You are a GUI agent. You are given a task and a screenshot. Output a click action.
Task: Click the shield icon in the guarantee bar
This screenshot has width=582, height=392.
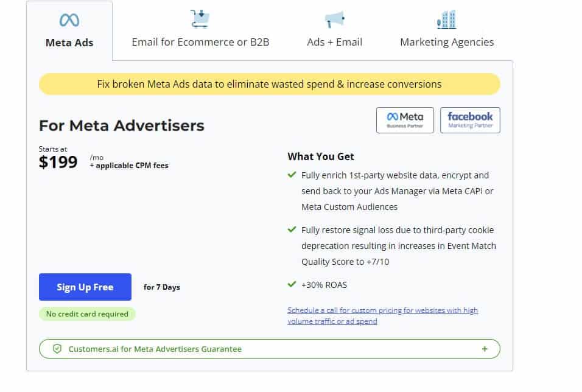(57, 349)
